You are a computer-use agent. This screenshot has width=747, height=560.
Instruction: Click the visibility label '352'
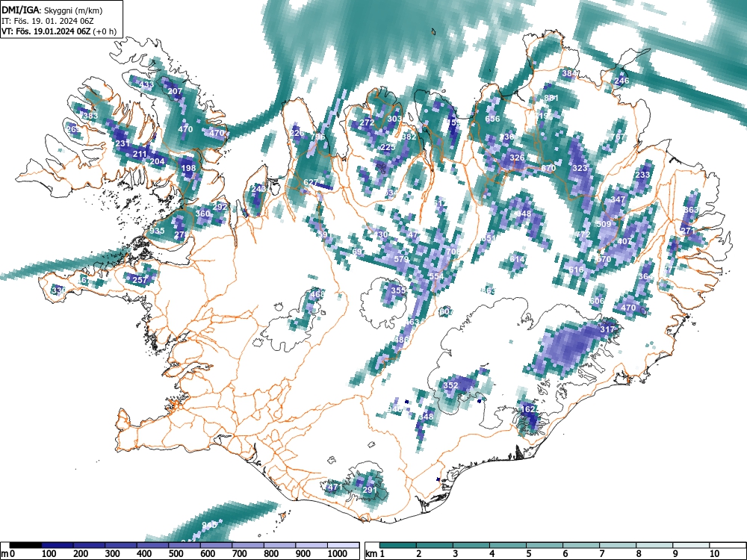click(450, 385)
